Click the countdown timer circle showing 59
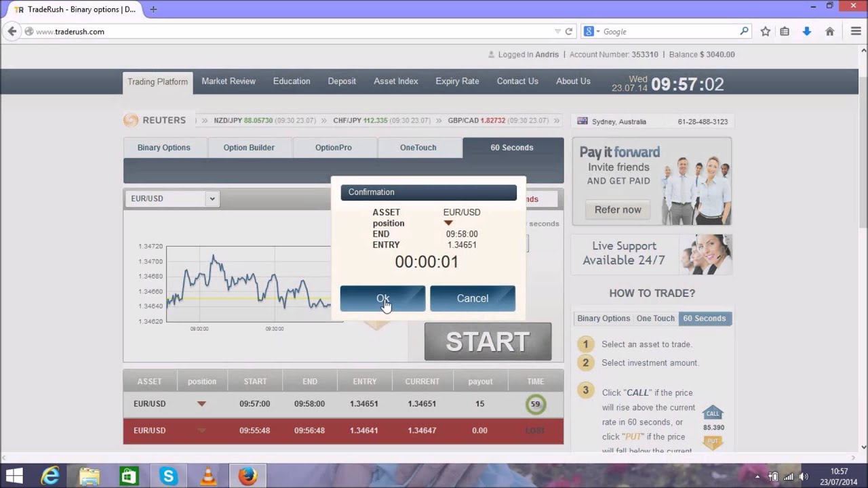This screenshot has height=488, width=868. point(535,404)
